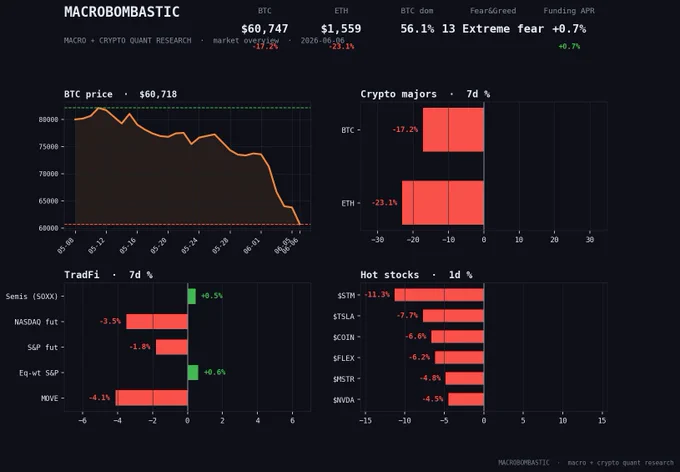Click the red -23.1% under ETH header
The image size is (680, 472).
[x=341, y=46]
